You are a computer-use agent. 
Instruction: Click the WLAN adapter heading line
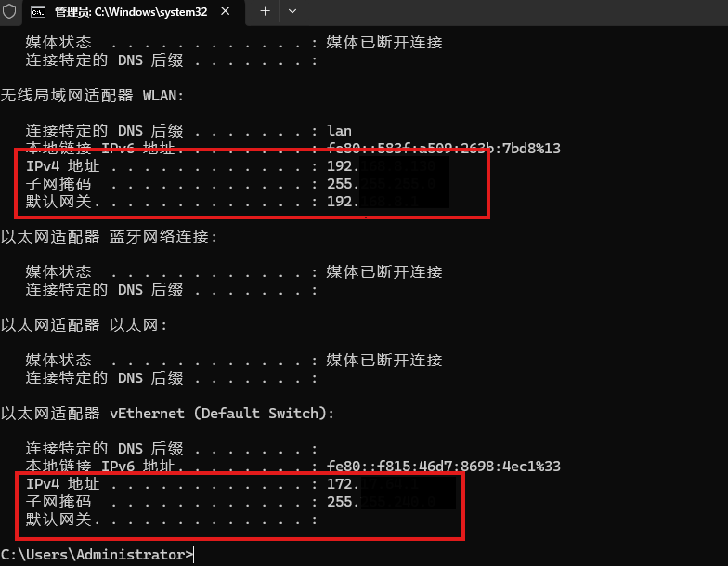[x=93, y=95]
